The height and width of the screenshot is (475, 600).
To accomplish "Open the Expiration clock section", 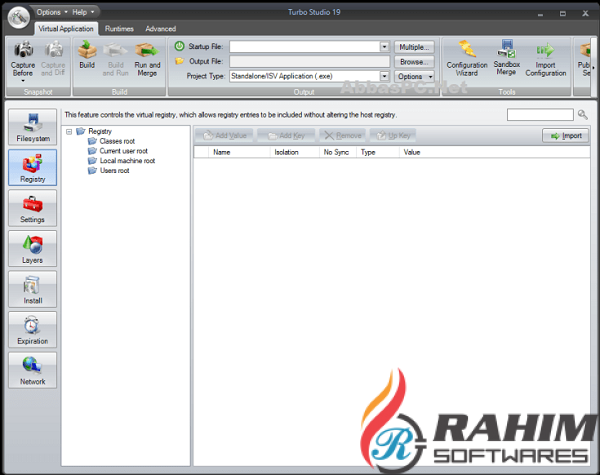I will click(33, 330).
